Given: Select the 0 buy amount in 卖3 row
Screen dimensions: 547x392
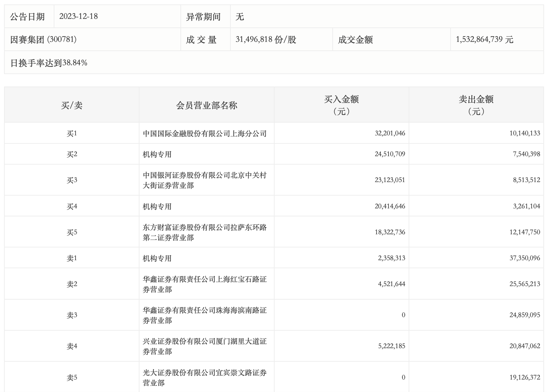Looking at the screenshot, I should tap(403, 315).
